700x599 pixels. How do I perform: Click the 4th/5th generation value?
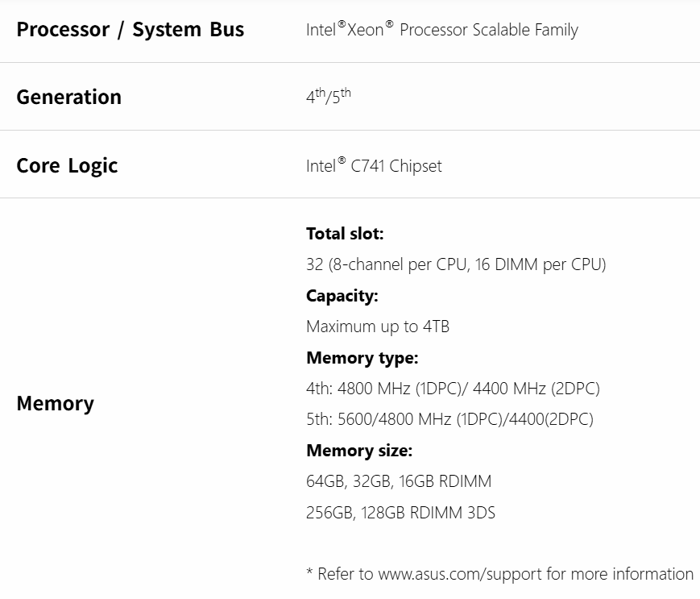[x=328, y=98]
